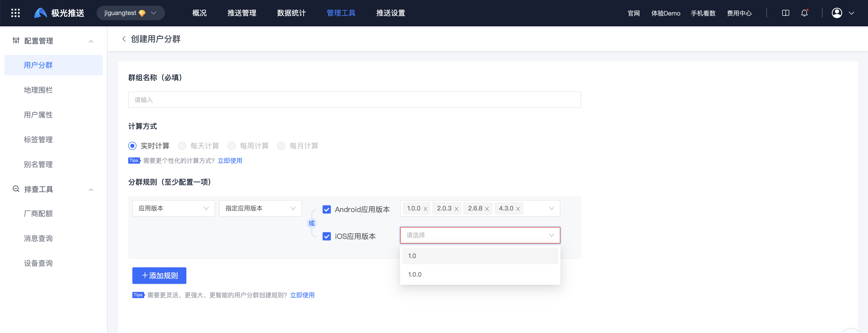This screenshot has width=868, height=333.
Task: Choose version 1.0 from the list
Action: coord(480,256)
